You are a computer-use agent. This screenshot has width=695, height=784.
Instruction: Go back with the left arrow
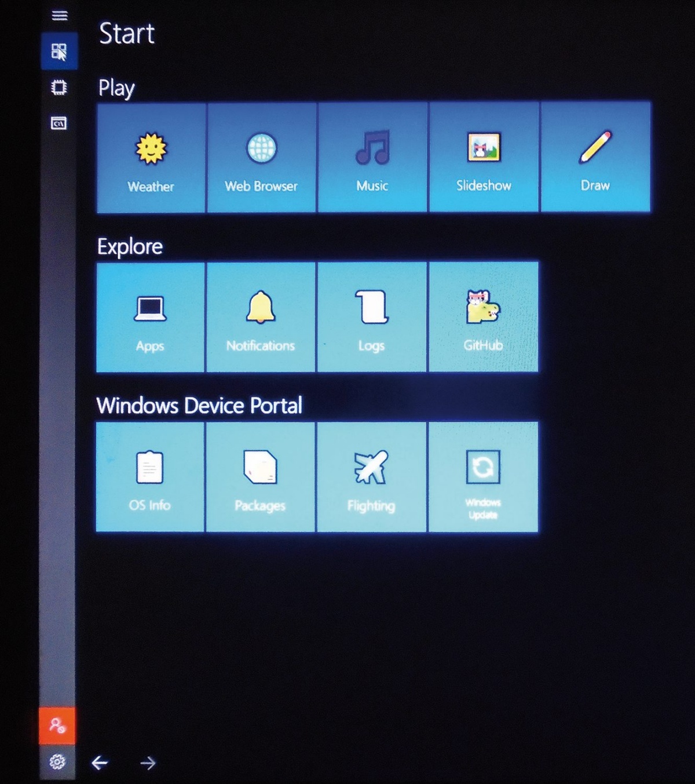(100, 763)
